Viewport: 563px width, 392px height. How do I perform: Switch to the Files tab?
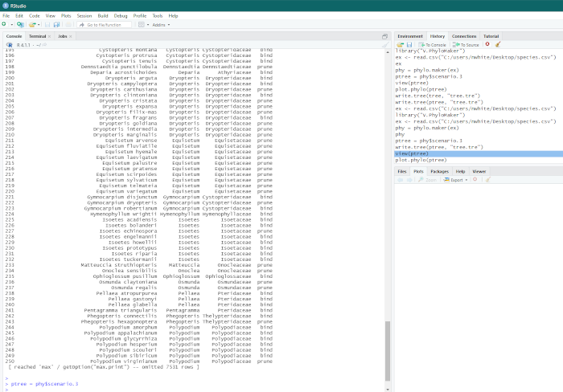pyautogui.click(x=402, y=171)
